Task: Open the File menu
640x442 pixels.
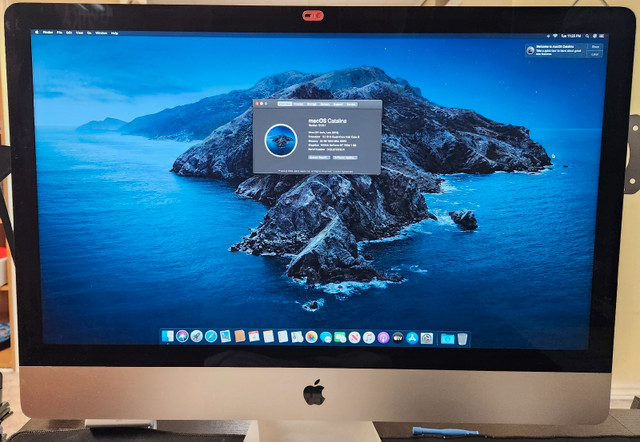Action: tap(61, 33)
